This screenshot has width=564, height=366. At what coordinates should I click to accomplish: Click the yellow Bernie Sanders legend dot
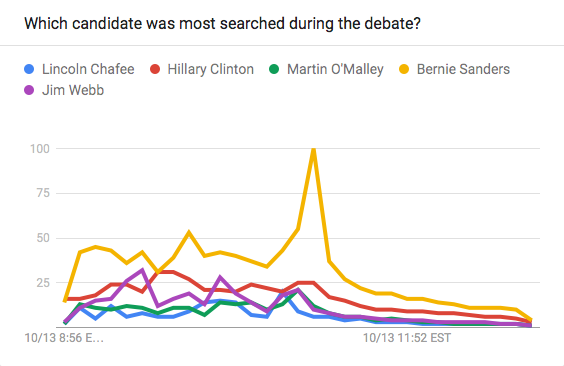404,69
